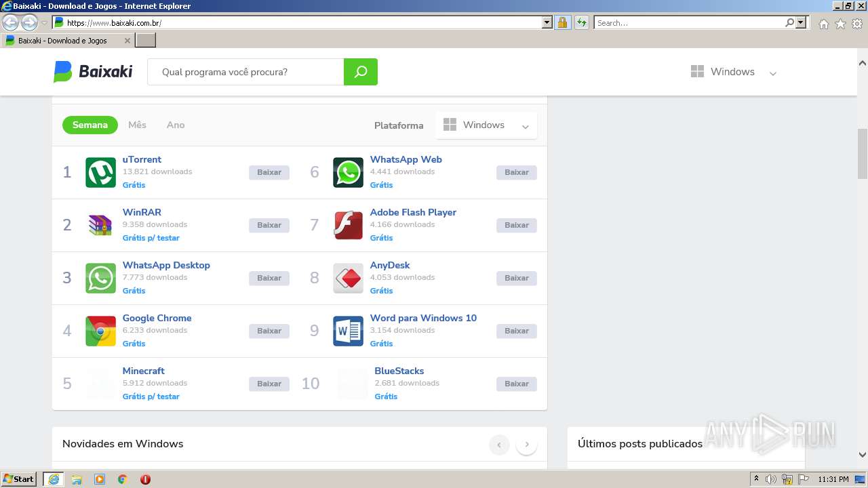Click the red Opera-style taskbar icon
The height and width of the screenshot is (488, 868).
[145, 479]
